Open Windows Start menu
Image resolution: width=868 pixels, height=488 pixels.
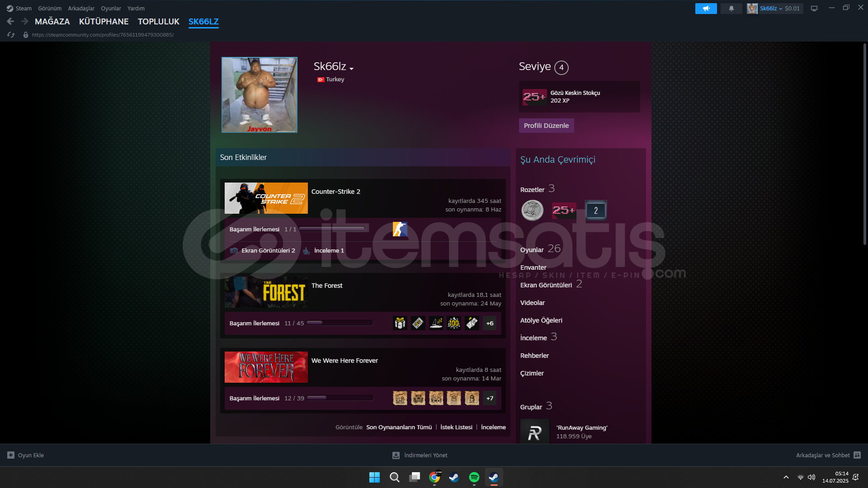tap(374, 477)
